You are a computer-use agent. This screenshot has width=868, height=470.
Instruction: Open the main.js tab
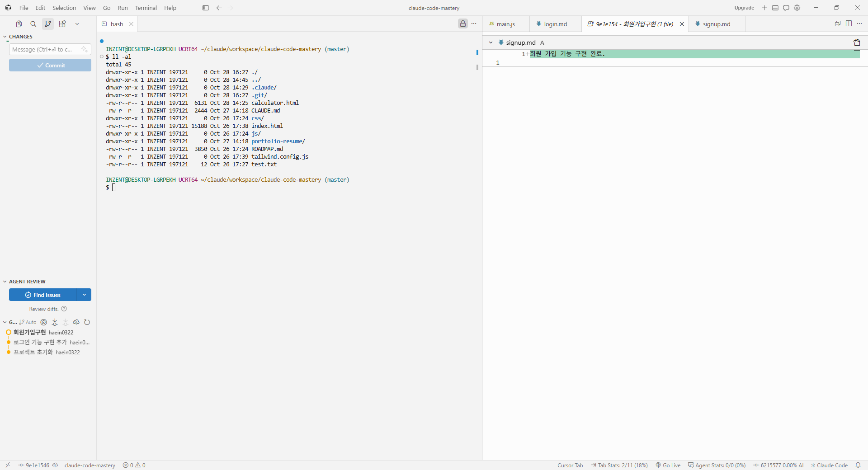coord(505,24)
